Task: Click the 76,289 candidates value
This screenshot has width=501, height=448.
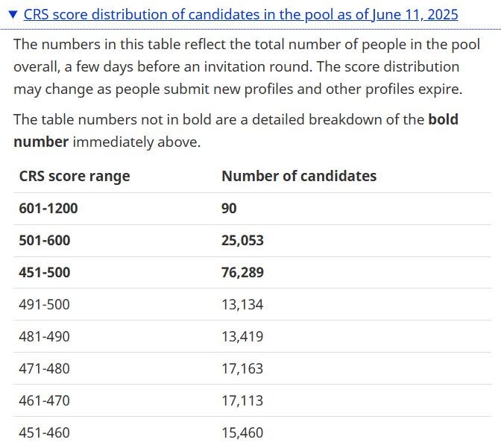Action: (x=242, y=272)
